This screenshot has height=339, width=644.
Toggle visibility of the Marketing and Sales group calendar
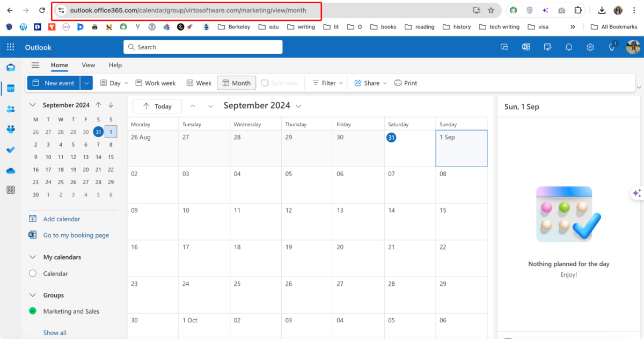coord(33,311)
